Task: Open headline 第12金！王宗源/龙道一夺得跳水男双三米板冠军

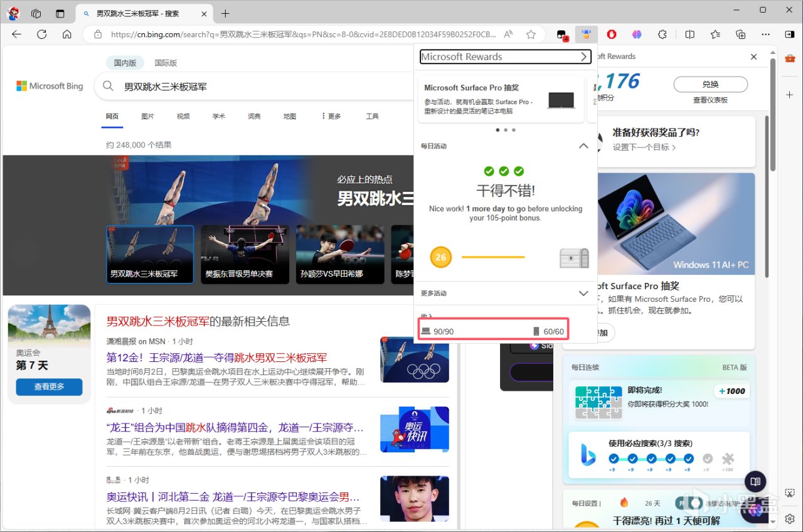Action: 217,358
